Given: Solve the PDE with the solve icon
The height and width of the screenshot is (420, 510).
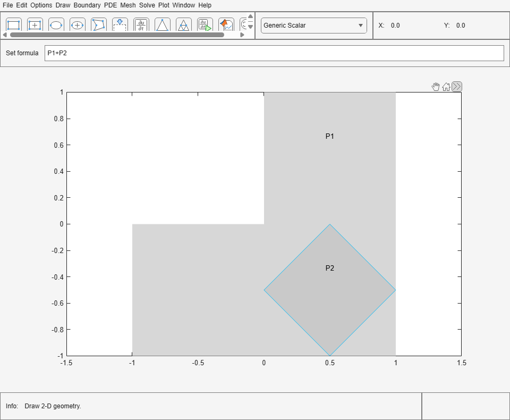Looking at the screenshot, I should point(205,24).
